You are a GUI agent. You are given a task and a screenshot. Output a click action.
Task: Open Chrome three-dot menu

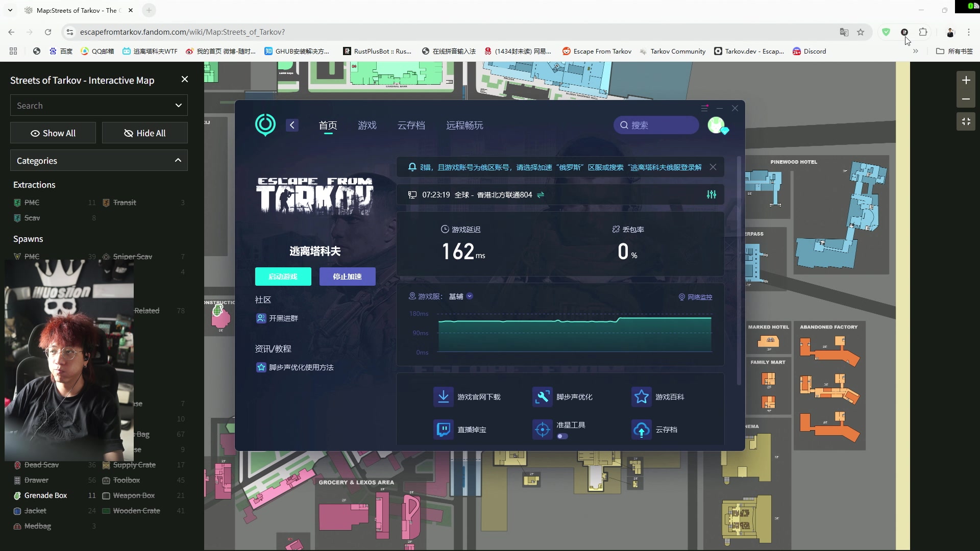click(x=969, y=32)
